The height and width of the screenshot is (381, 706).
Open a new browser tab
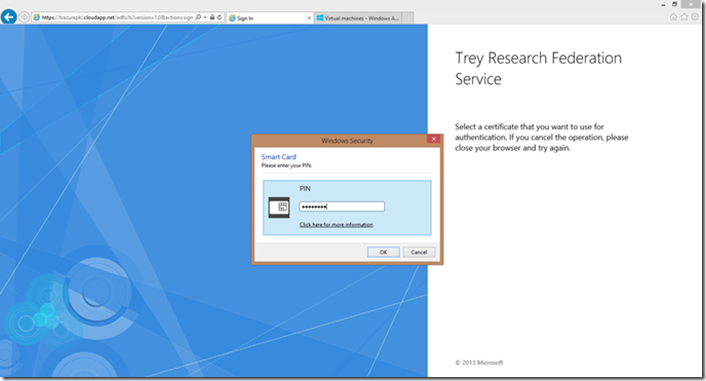pyautogui.click(x=407, y=18)
